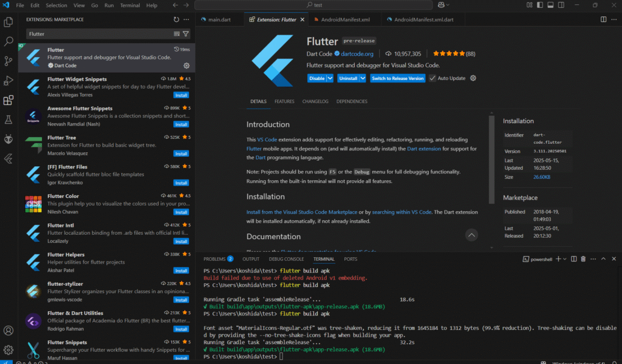The width and height of the screenshot is (622, 364).
Task: Switch to the CHANGELOG tab
Action: click(315, 101)
